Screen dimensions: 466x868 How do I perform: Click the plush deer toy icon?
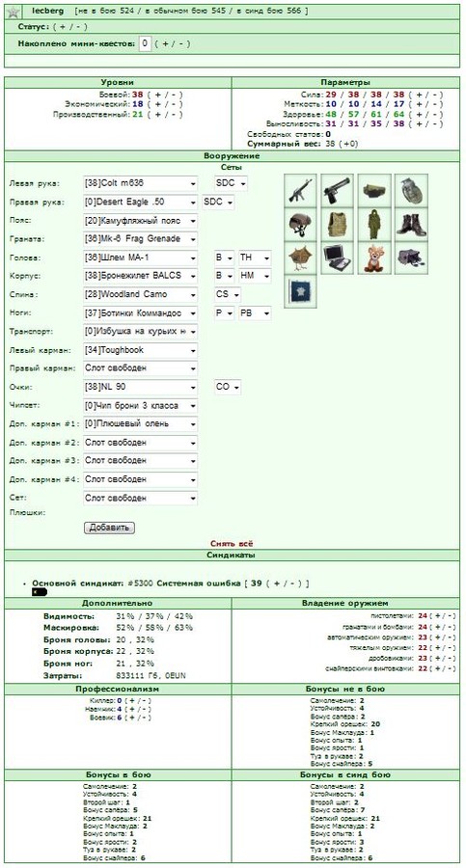point(374,258)
